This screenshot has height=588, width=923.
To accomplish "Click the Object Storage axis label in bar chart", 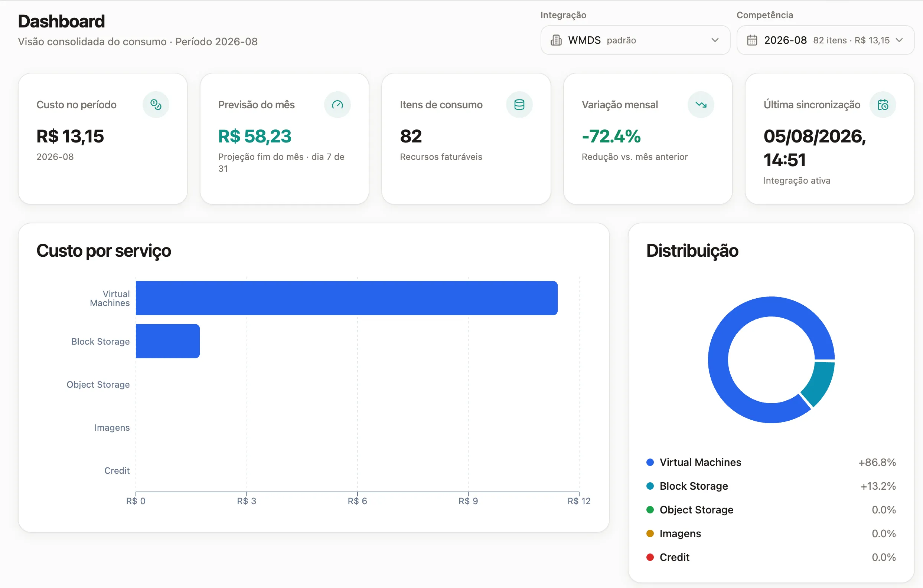I will click(x=98, y=384).
